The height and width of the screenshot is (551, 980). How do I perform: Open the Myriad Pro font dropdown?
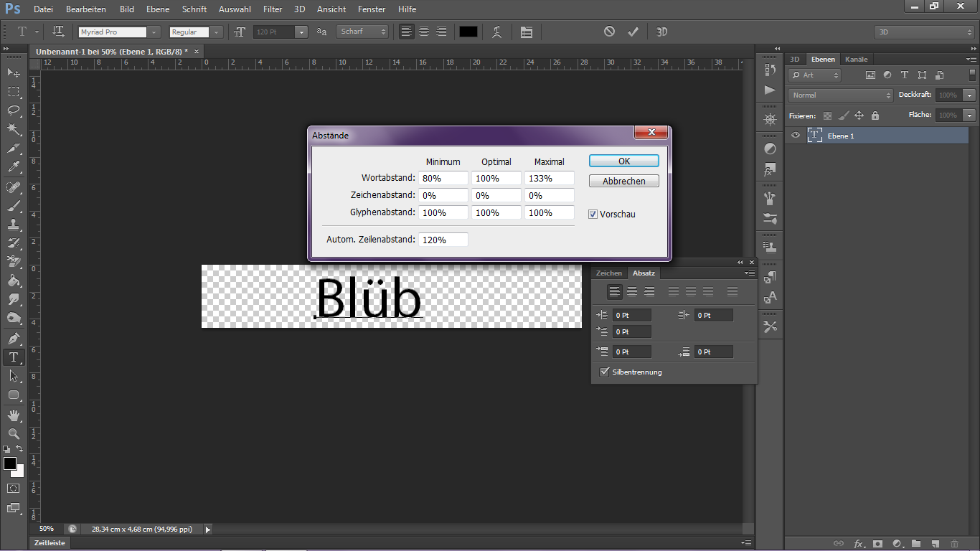pos(154,32)
